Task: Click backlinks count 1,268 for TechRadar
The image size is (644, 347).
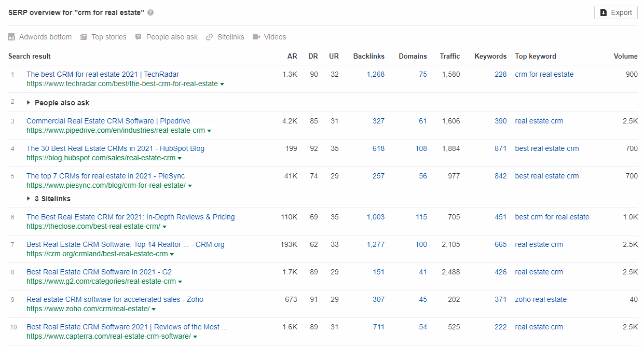Action: pos(375,74)
